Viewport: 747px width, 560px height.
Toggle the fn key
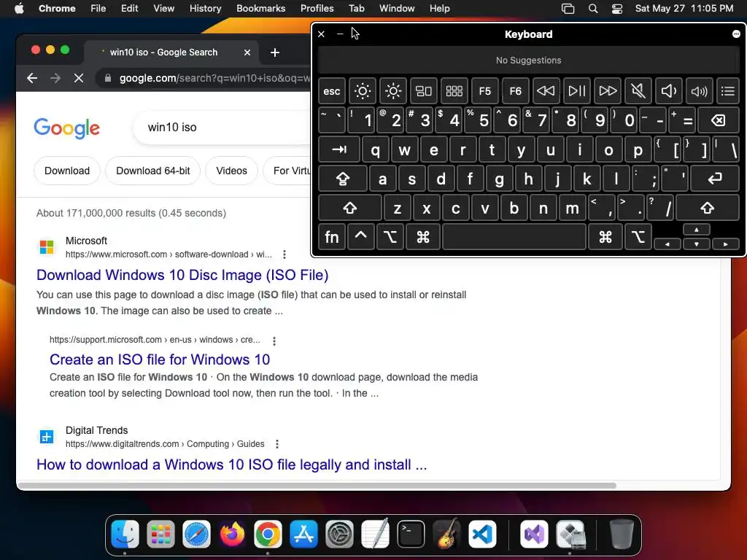click(x=332, y=237)
